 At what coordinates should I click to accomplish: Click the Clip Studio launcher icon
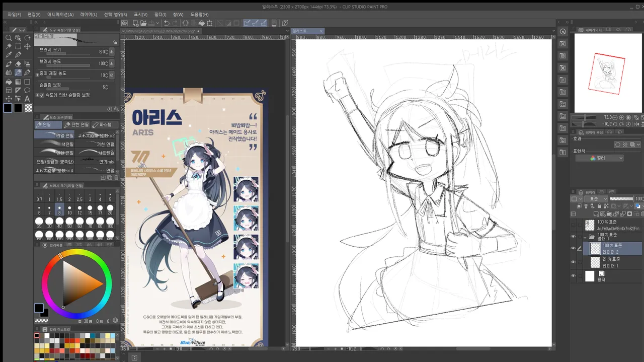click(124, 23)
